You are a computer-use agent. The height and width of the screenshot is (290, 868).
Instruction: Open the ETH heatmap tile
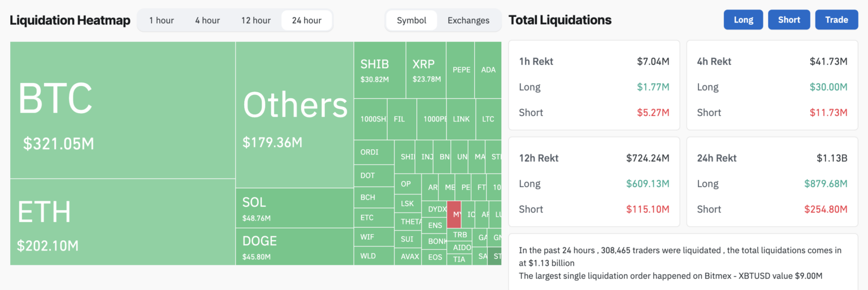[x=123, y=222]
